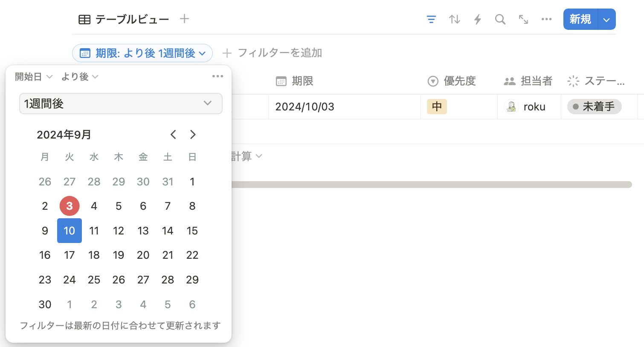Select September 1 in calendar
The width and height of the screenshot is (644, 347).
tap(192, 182)
